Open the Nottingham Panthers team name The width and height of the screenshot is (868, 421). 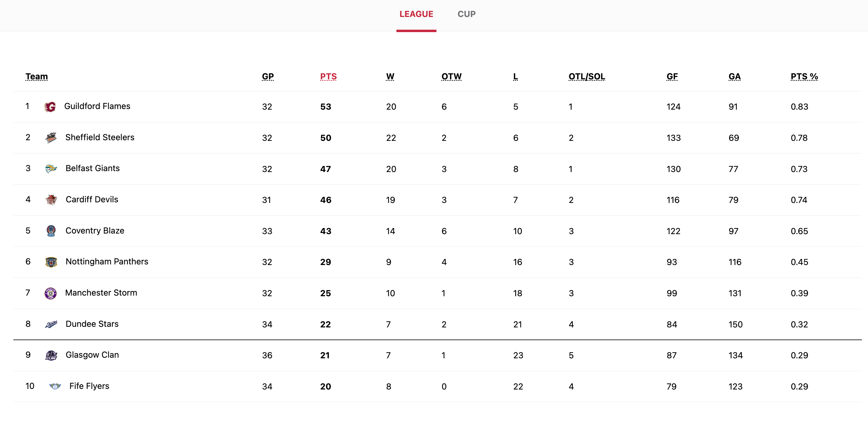107,262
